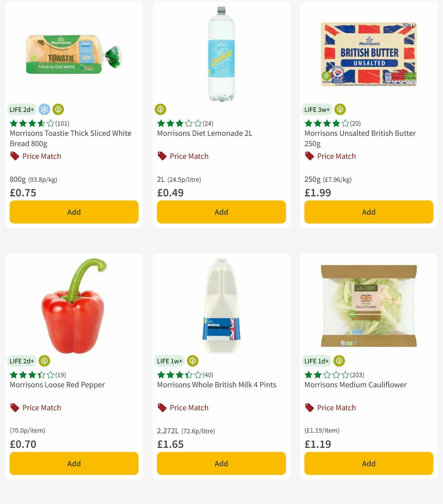The height and width of the screenshot is (504, 443).
Task: Add Whole British Milk 4 Pints to basket
Action: click(x=221, y=463)
